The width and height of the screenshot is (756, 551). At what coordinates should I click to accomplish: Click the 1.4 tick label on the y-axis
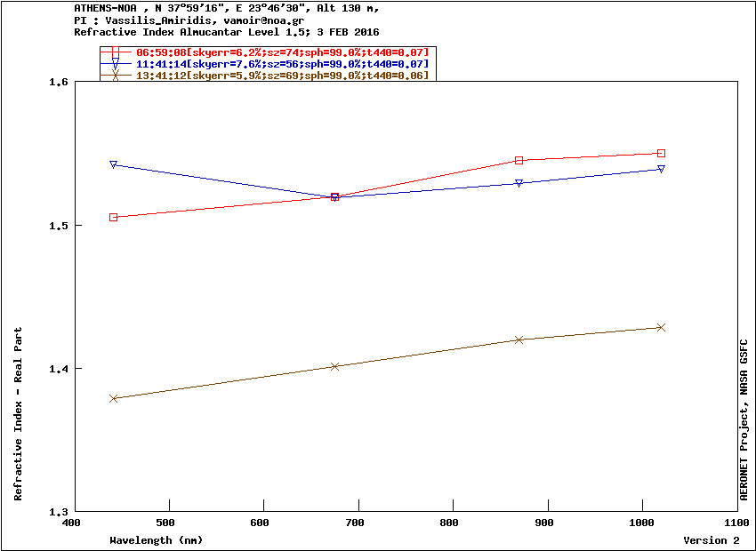coord(59,369)
